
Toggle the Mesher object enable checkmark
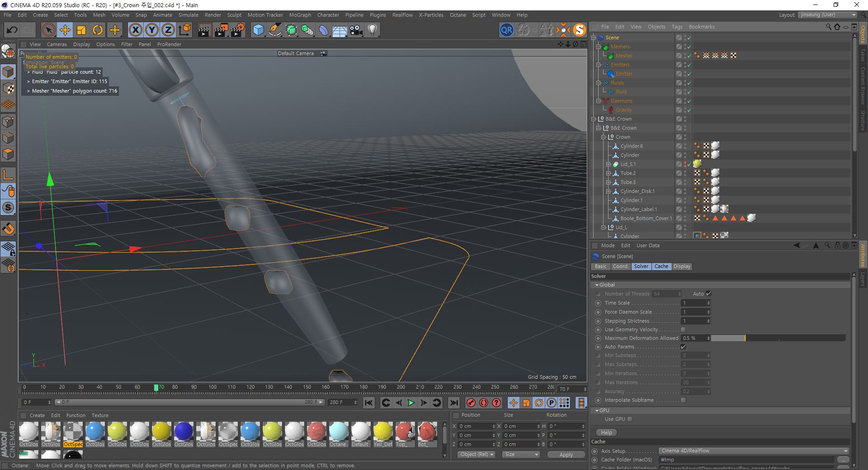point(689,56)
